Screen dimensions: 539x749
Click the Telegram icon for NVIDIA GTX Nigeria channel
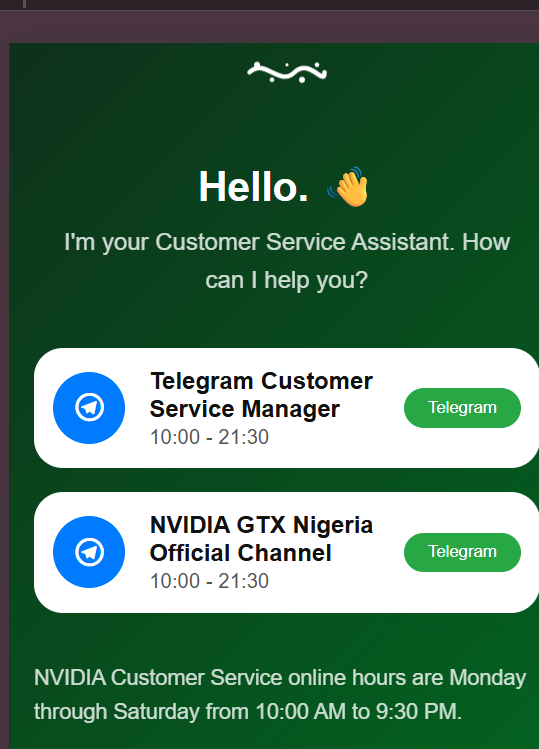(x=89, y=552)
